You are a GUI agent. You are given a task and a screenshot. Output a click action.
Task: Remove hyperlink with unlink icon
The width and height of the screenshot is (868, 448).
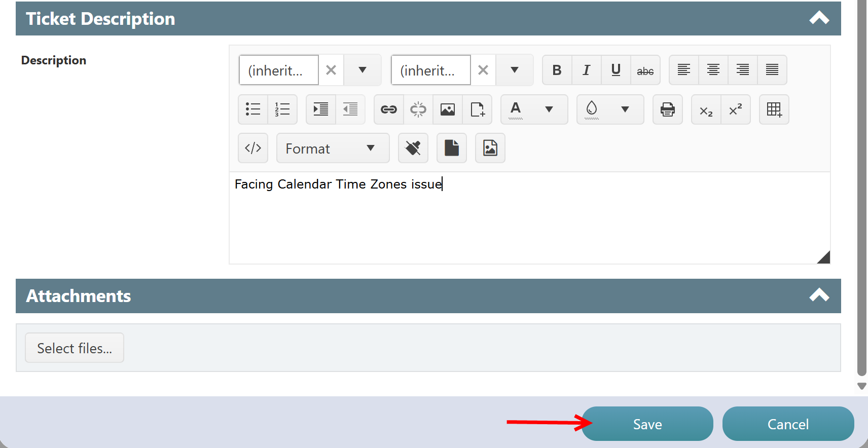point(418,109)
